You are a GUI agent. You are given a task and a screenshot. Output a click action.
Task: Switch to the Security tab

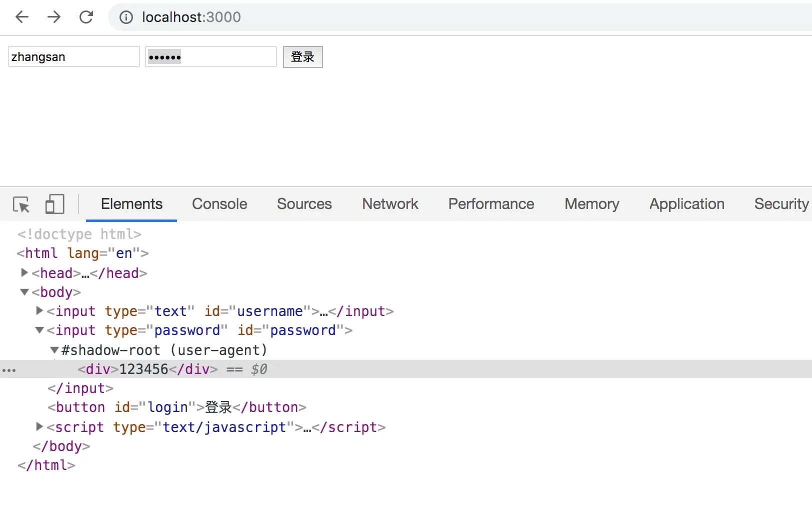point(781,204)
